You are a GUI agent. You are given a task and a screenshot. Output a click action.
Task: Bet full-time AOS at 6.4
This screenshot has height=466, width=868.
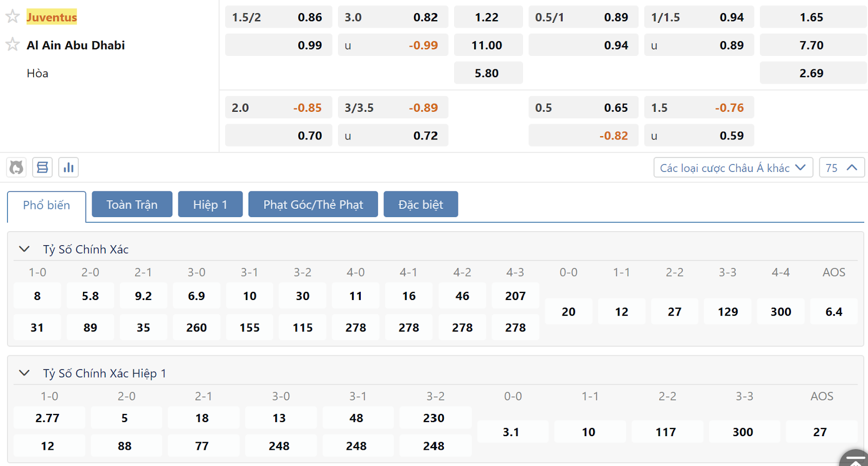[x=834, y=312]
